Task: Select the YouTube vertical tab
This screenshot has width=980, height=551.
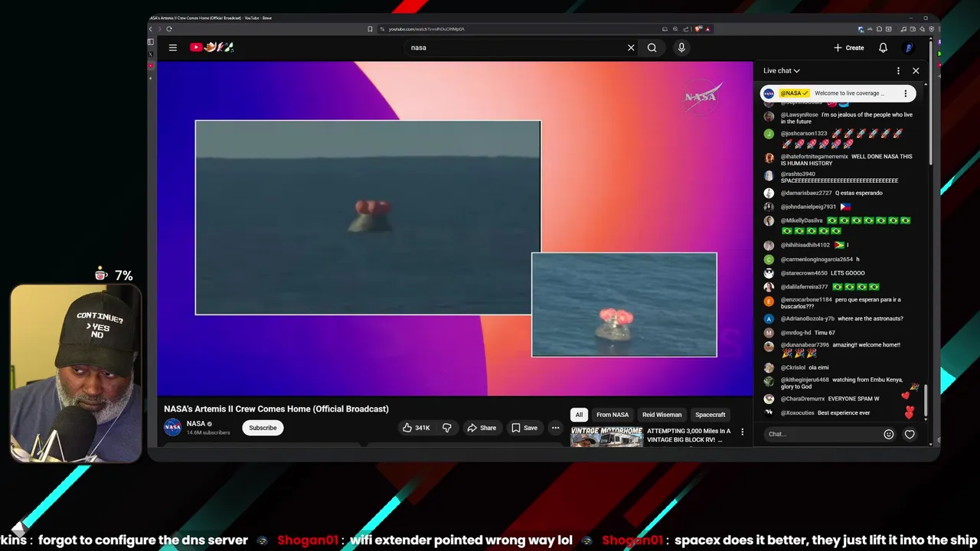Action: (151, 66)
